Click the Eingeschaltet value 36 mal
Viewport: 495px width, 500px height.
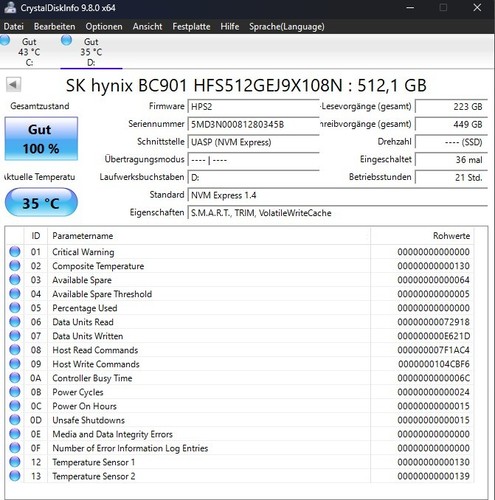(x=451, y=160)
